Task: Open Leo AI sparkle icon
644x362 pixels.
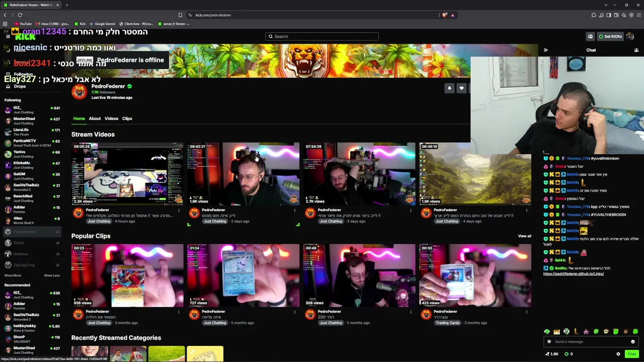Action: [624, 15]
